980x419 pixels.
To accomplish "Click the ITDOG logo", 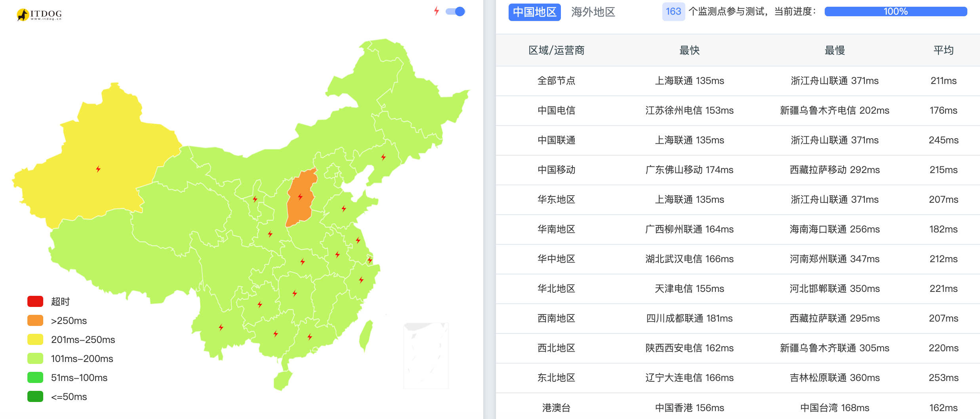I will [x=39, y=15].
